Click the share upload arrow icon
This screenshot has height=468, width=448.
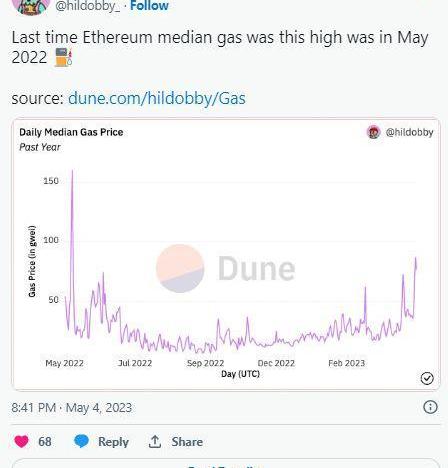(155, 442)
